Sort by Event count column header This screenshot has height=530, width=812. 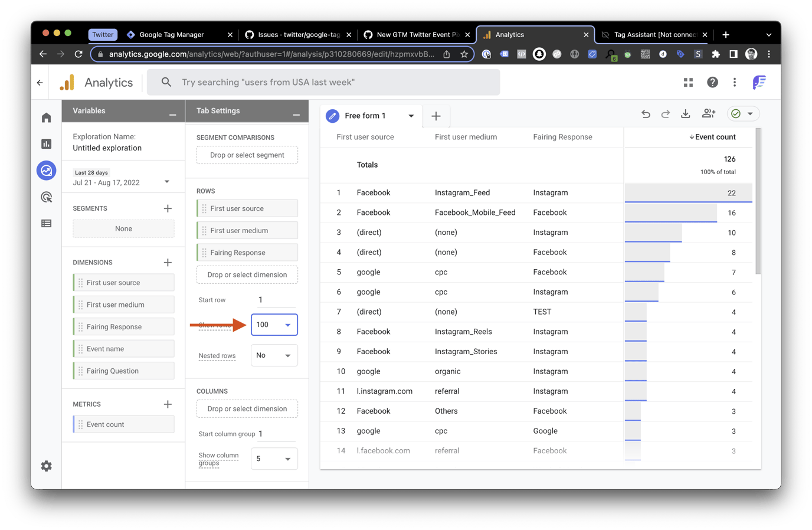pyautogui.click(x=712, y=137)
